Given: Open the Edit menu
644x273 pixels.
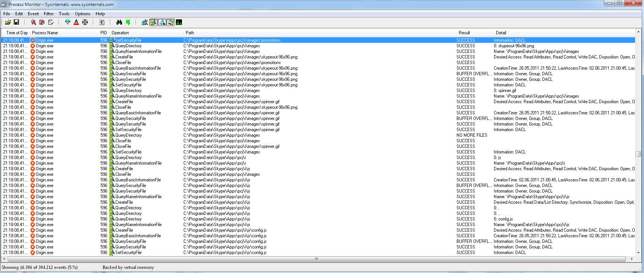Looking at the screenshot, I should 19,14.
